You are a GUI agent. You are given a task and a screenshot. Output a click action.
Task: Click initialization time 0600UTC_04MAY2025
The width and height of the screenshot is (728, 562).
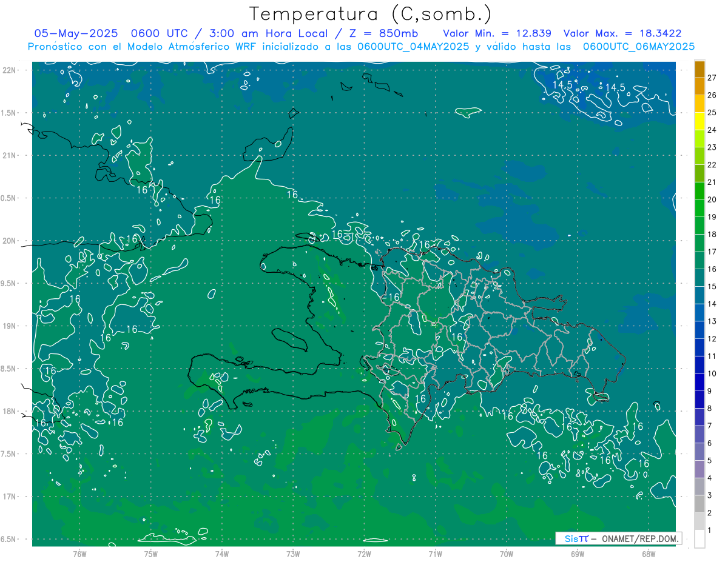pyautogui.click(x=414, y=47)
